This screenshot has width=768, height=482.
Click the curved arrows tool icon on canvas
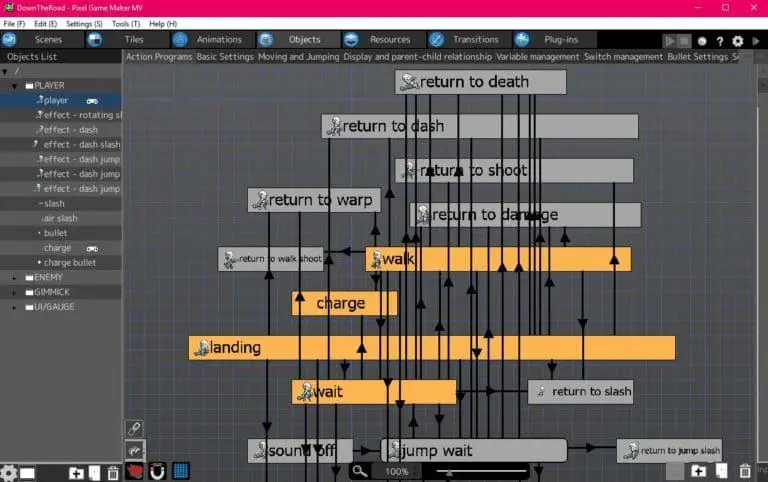click(x=134, y=450)
